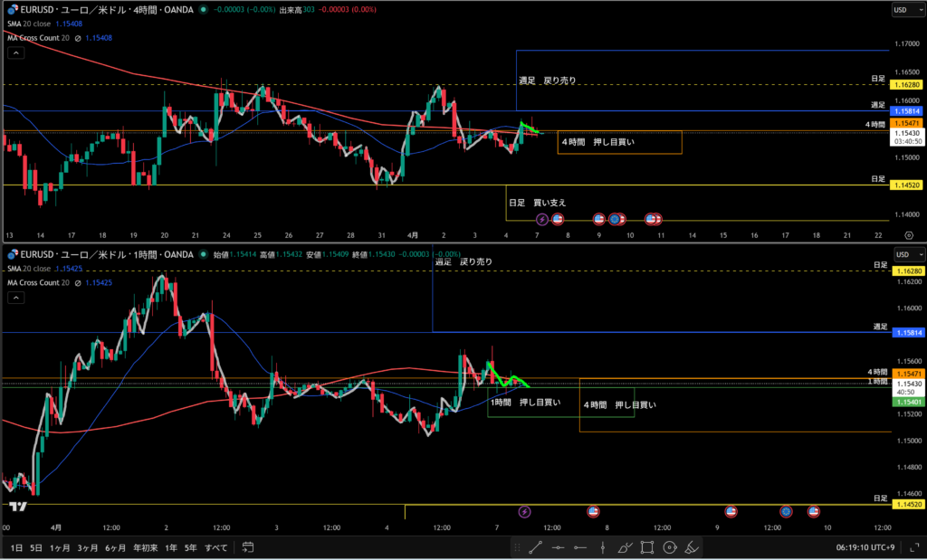
Task: Select the brush drawing tool
Action: point(625,547)
